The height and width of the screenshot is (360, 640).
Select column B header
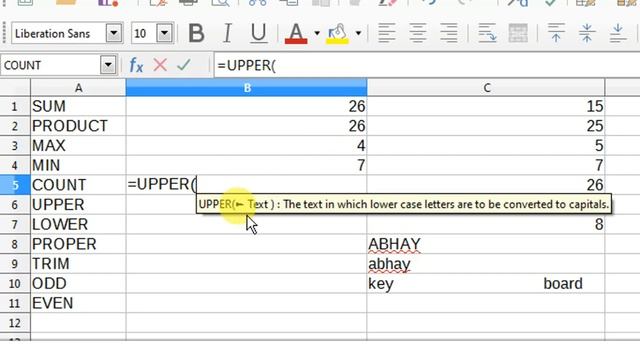pos(247,88)
